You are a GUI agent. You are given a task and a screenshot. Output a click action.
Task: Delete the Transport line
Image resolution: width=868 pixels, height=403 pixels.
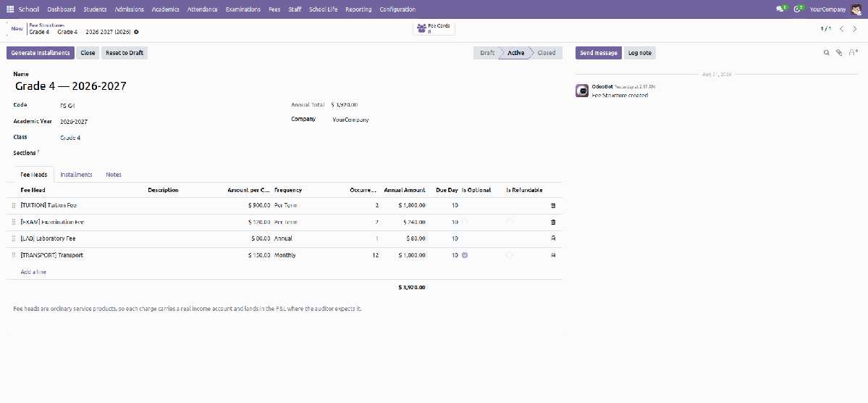point(553,255)
